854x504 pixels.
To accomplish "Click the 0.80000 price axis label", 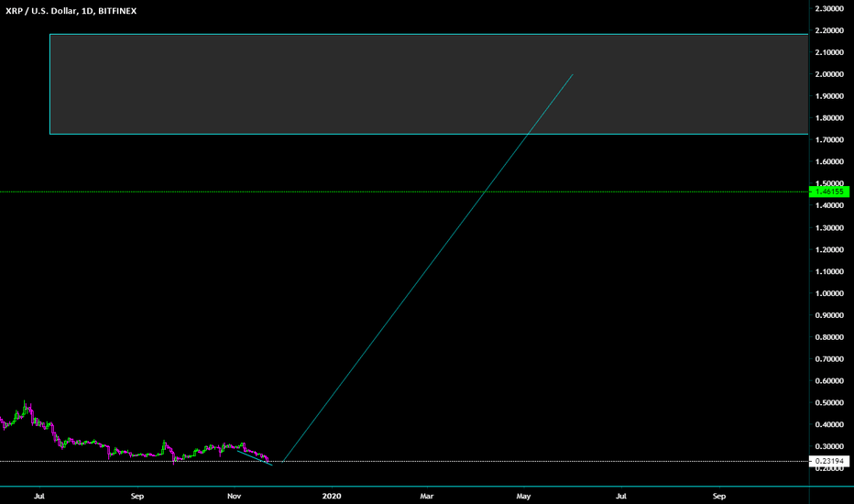I will point(829,336).
